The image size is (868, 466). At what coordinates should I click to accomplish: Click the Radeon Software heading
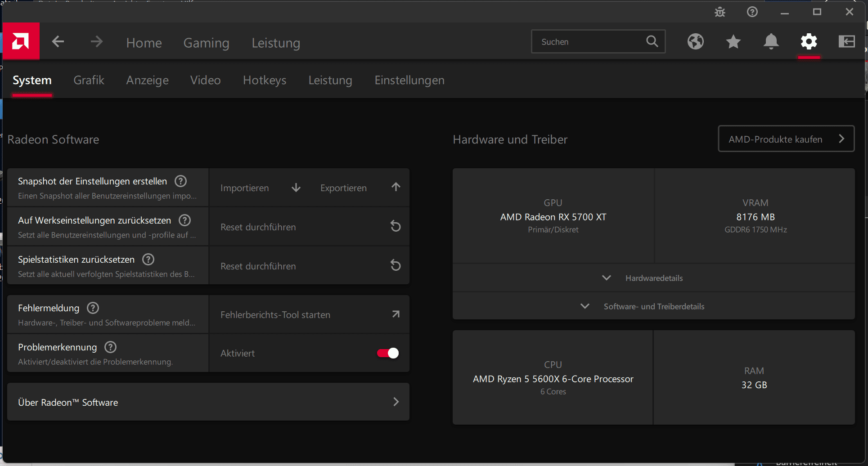click(x=53, y=139)
